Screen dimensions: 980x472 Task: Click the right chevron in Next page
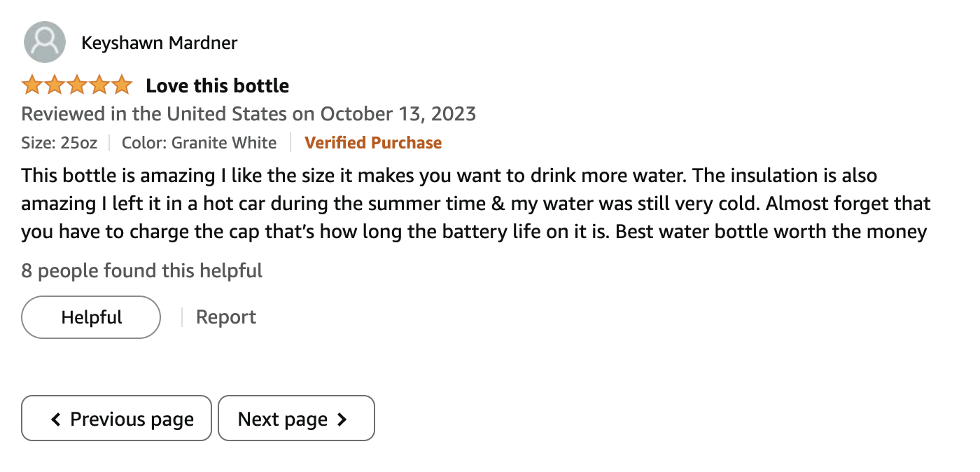(x=342, y=419)
